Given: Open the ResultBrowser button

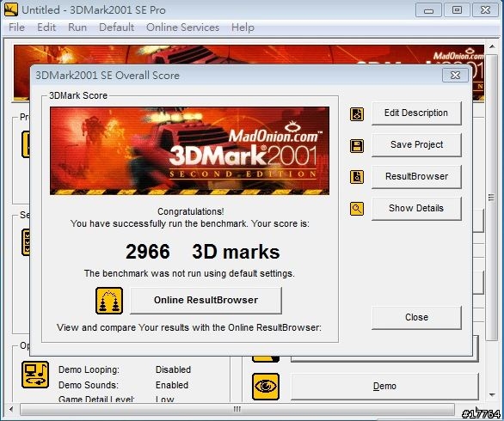Looking at the screenshot, I should (416, 177).
